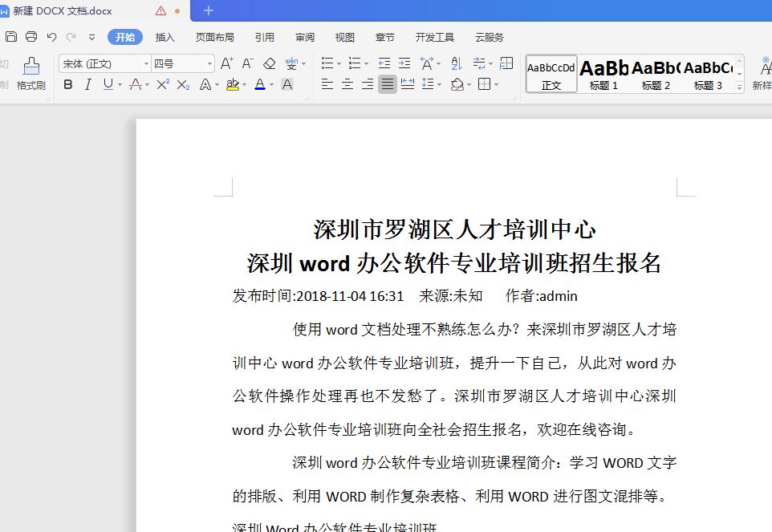Viewport: 772px width, 532px height.
Task: Click the show/hide paragraph marks icon
Action: (x=479, y=63)
